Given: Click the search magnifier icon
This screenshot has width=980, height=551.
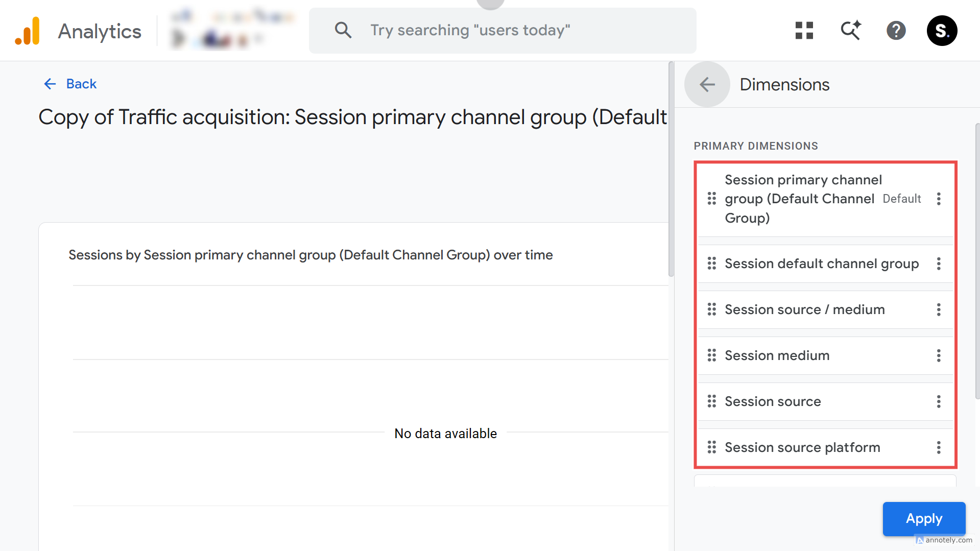Looking at the screenshot, I should pos(343,30).
